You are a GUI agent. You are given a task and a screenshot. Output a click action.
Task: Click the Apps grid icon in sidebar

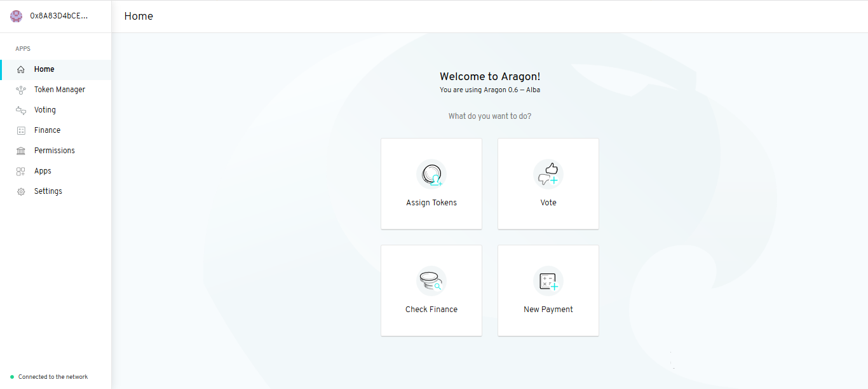[x=21, y=171]
